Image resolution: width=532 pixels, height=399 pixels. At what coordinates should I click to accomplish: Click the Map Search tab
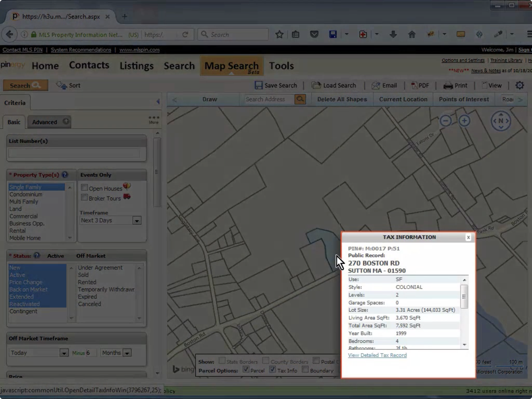tap(232, 65)
